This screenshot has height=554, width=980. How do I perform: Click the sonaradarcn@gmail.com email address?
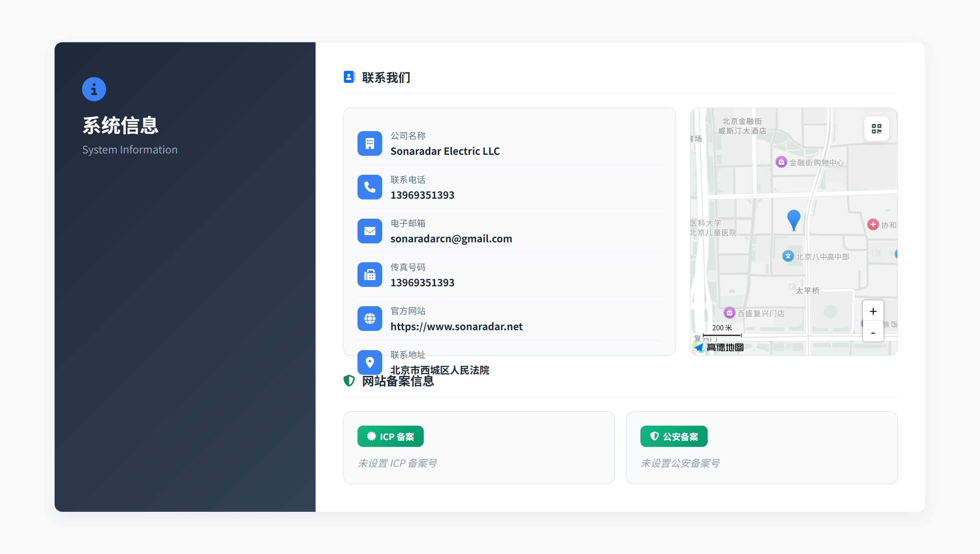(451, 238)
